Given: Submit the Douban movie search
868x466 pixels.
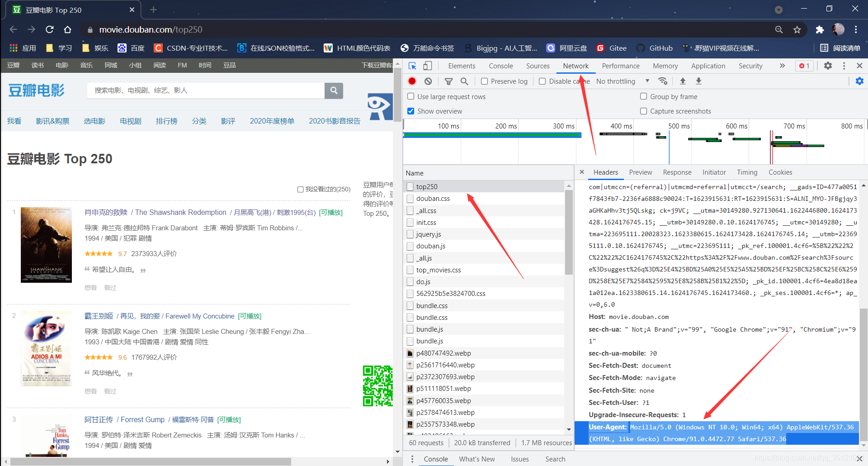Looking at the screenshot, I should click(334, 90).
